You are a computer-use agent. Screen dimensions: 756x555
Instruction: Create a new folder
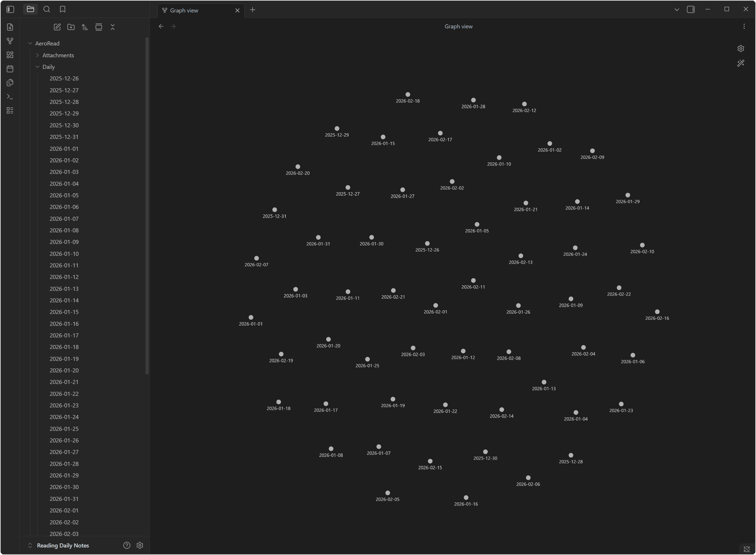point(71,27)
